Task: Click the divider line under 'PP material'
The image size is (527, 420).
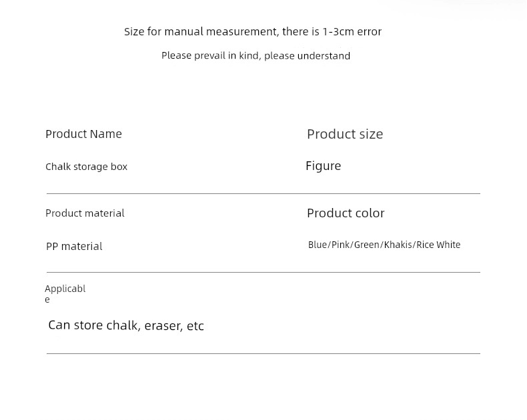Action: click(263, 272)
